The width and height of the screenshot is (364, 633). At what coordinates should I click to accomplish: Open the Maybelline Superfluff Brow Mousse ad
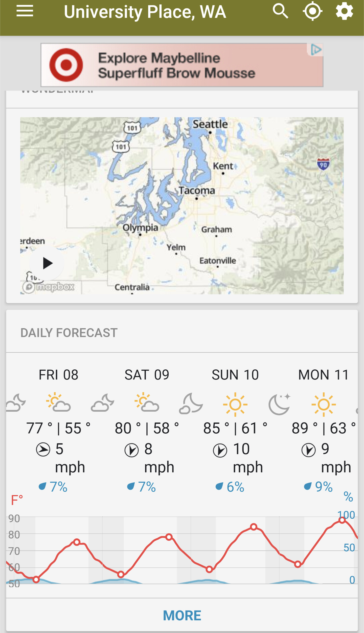176,65
